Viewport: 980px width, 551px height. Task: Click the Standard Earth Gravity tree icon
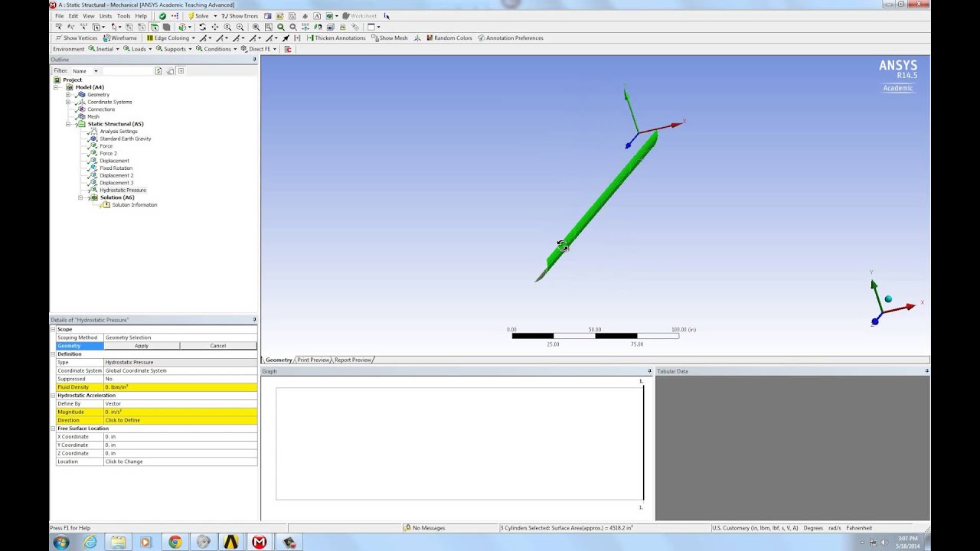point(93,139)
